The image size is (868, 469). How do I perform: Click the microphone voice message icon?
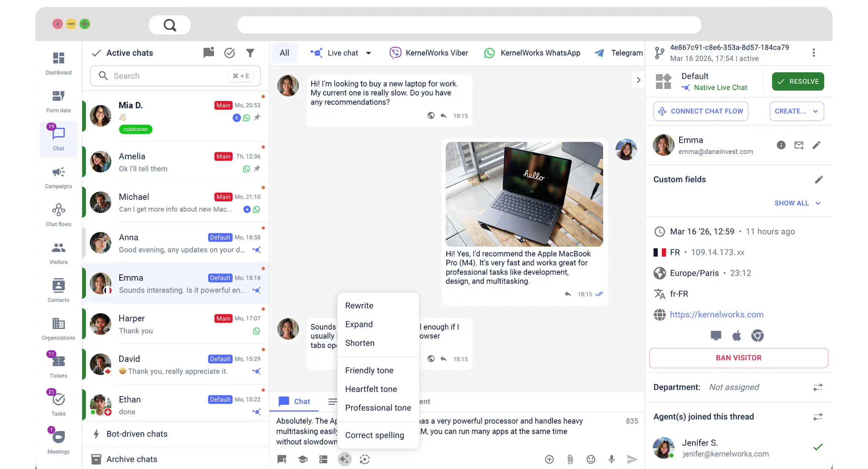pos(612,459)
